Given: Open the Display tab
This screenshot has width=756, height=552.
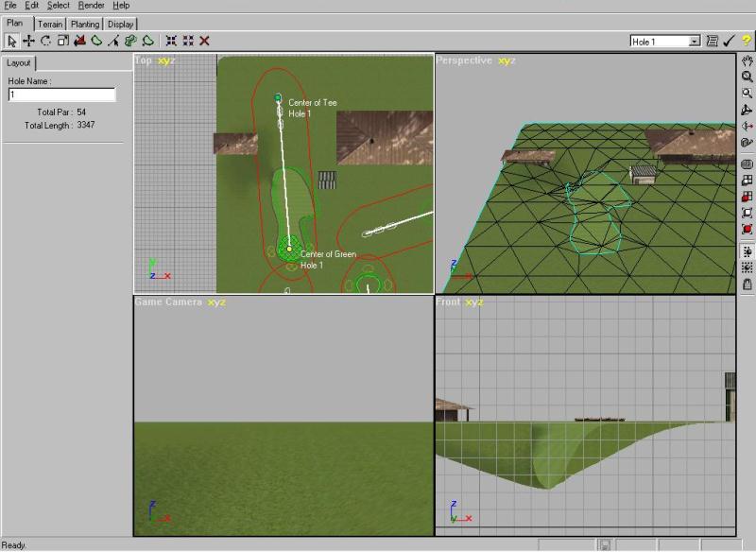Looking at the screenshot, I should (x=120, y=24).
